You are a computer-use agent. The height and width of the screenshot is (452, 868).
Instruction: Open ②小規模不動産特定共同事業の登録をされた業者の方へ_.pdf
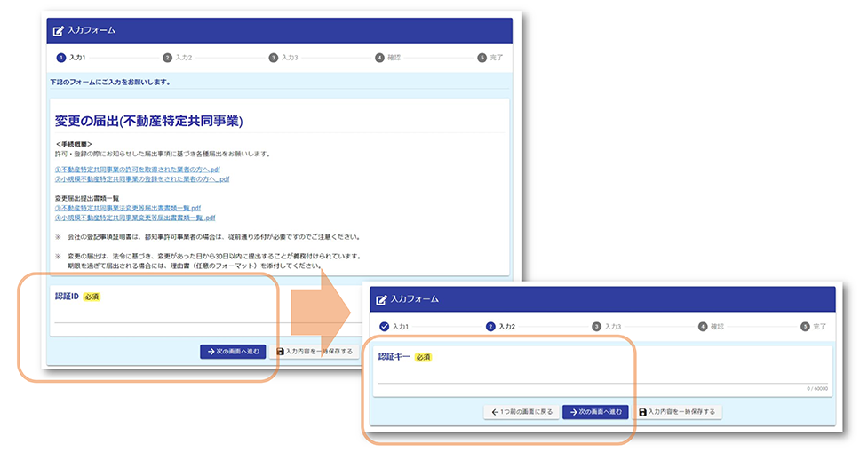(x=142, y=179)
